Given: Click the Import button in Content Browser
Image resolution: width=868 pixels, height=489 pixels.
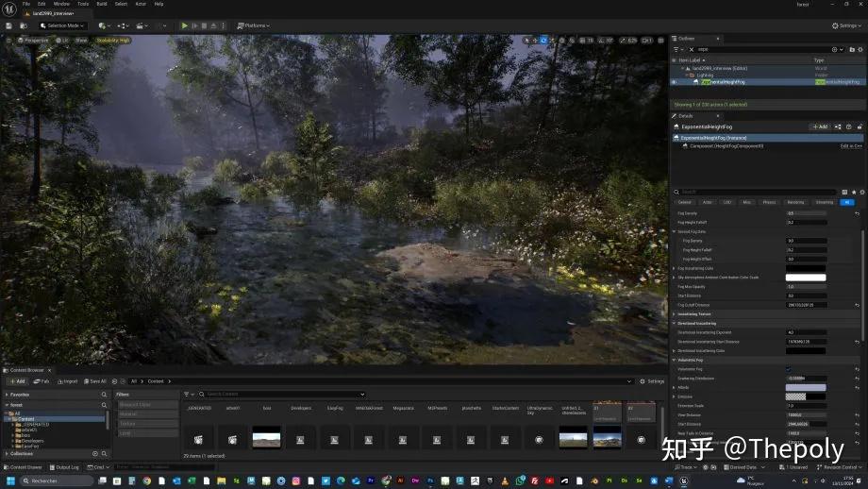Looking at the screenshot, I should tap(68, 381).
